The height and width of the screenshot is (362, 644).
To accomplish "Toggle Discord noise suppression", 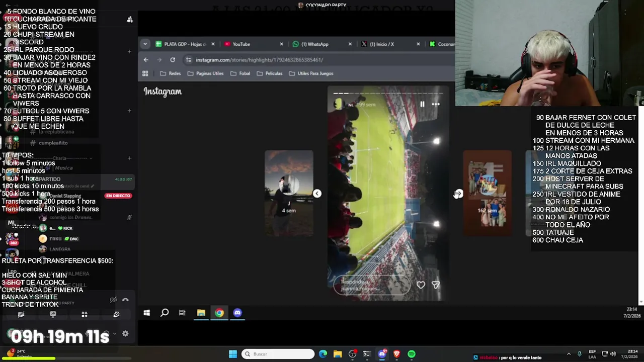I will tap(114, 300).
